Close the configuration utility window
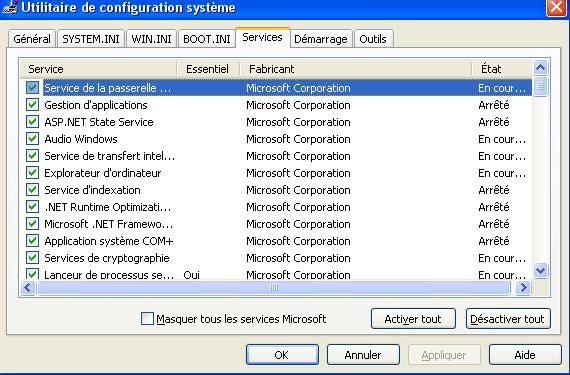 (x=557, y=7)
